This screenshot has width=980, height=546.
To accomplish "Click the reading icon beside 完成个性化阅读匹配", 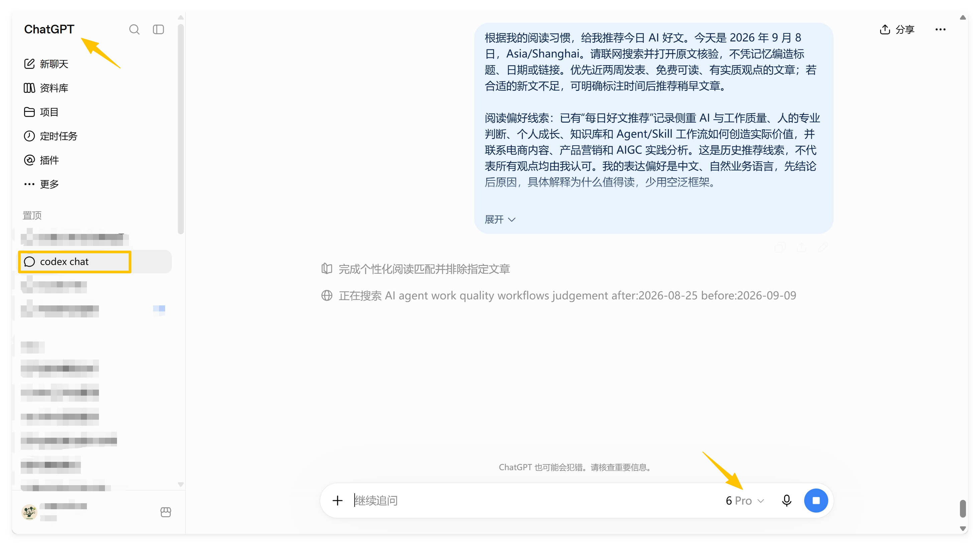I will (x=327, y=269).
